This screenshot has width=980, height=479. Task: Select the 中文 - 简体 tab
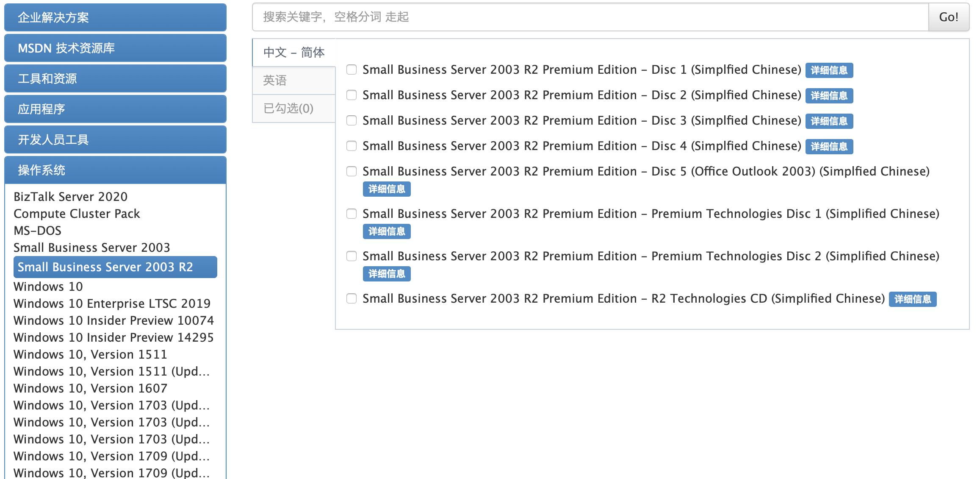(294, 53)
